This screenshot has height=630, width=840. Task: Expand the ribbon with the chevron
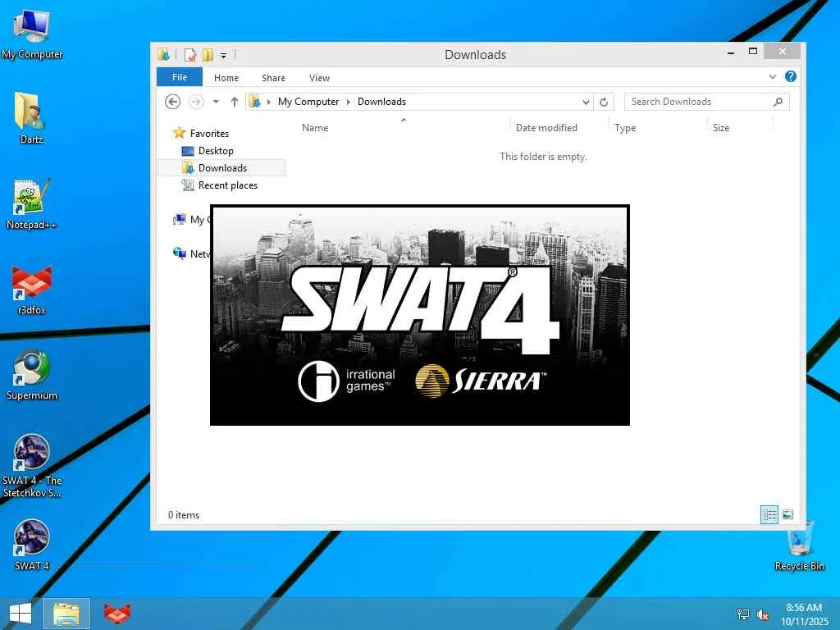773,76
